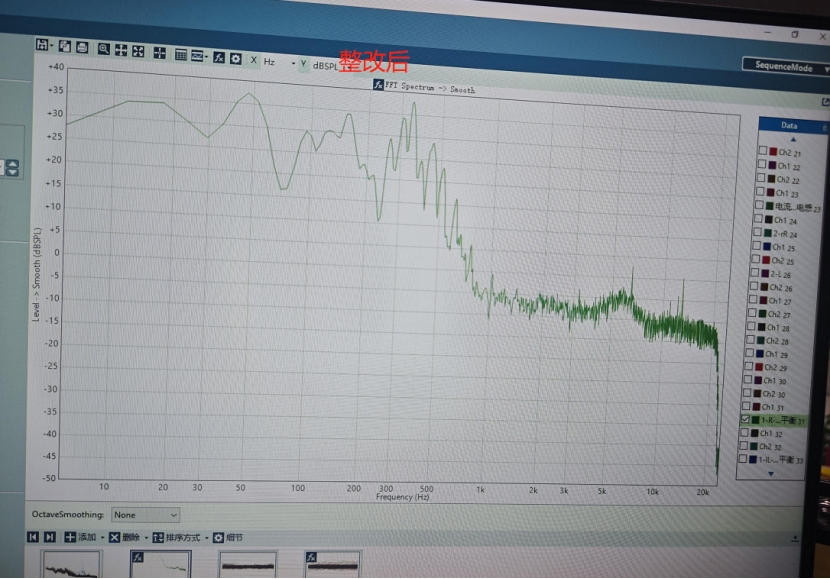Check the Ch1 22 data checkbox
This screenshot has height=579, width=830.
click(x=762, y=164)
